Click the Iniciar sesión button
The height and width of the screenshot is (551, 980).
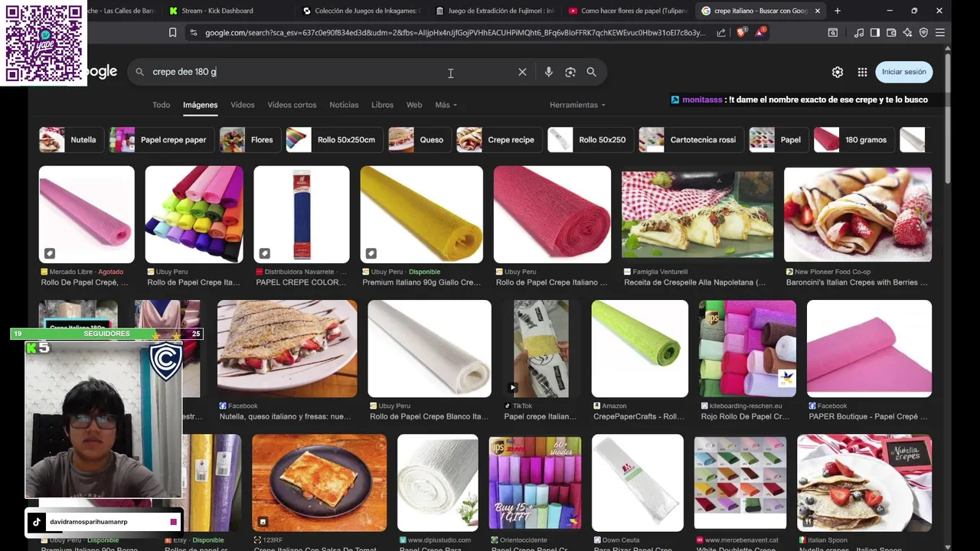(903, 72)
